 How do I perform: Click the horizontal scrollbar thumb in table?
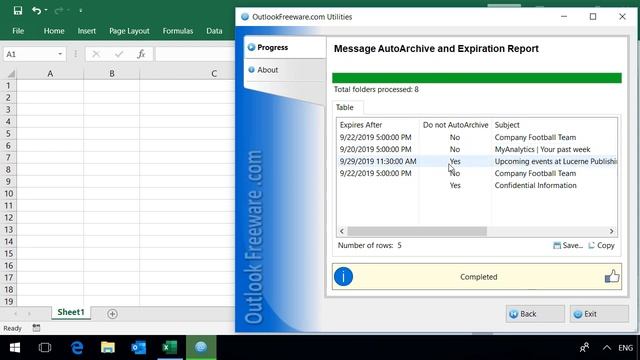(417, 231)
